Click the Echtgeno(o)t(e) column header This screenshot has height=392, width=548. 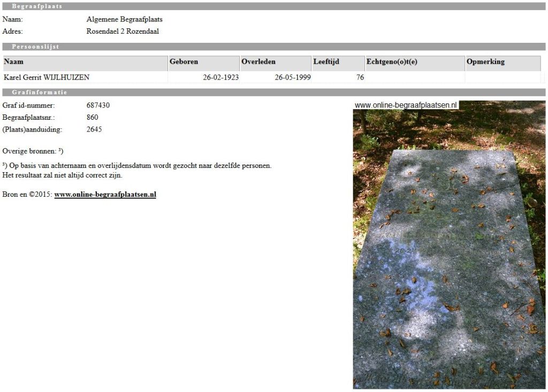tap(415, 63)
